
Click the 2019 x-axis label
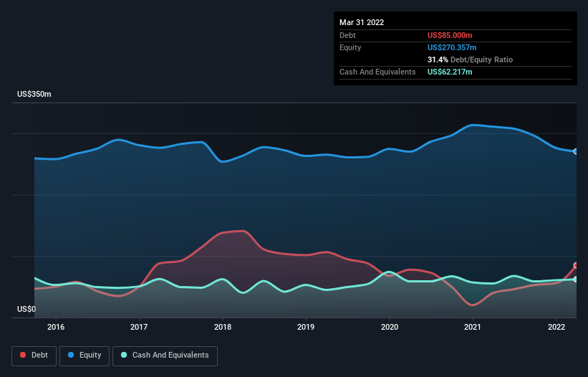pos(306,327)
